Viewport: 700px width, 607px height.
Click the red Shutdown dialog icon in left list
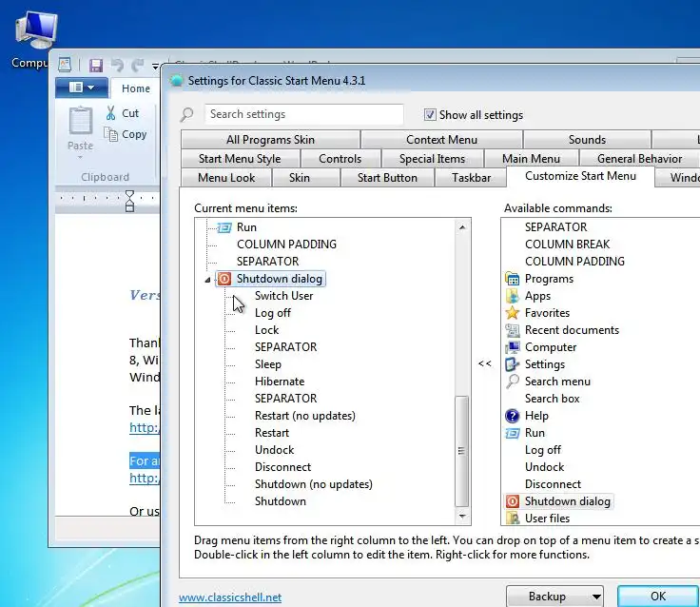click(x=224, y=279)
